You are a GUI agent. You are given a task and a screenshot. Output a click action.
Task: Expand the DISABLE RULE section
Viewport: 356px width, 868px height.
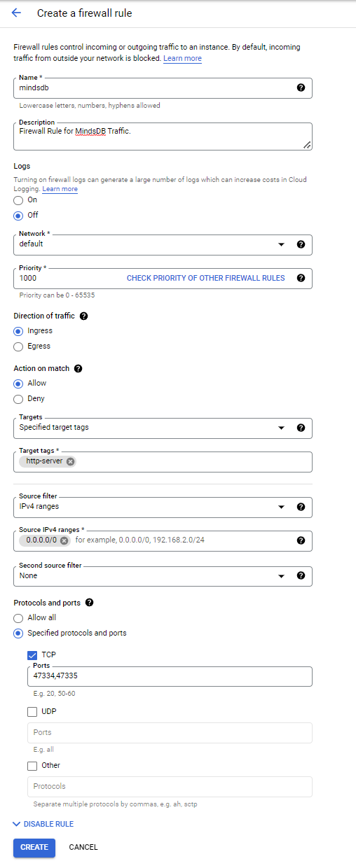pyautogui.click(x=43, y=824)
